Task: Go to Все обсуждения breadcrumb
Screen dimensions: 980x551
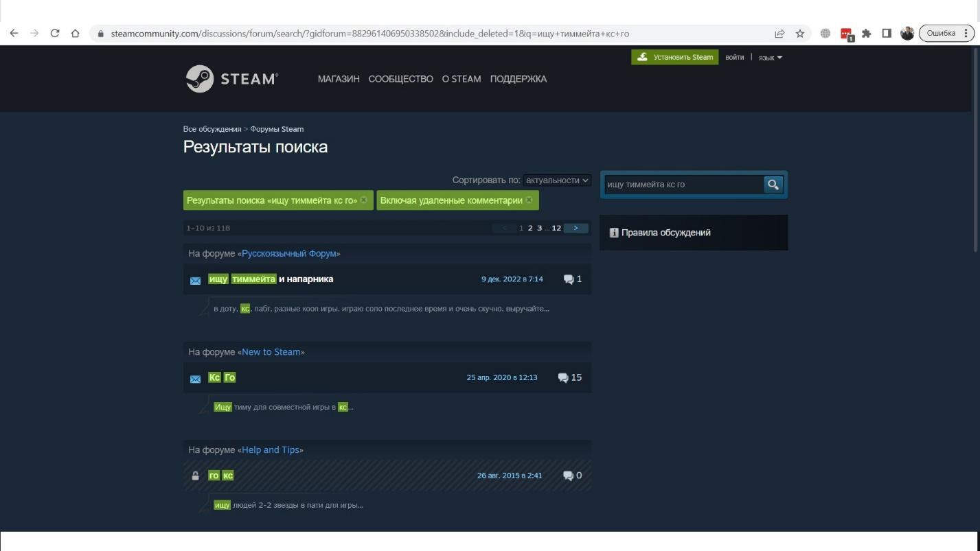Action: point(212,129)
